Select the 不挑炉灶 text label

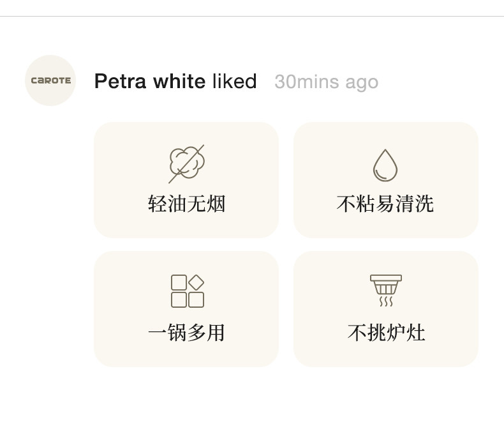point(386,333)
